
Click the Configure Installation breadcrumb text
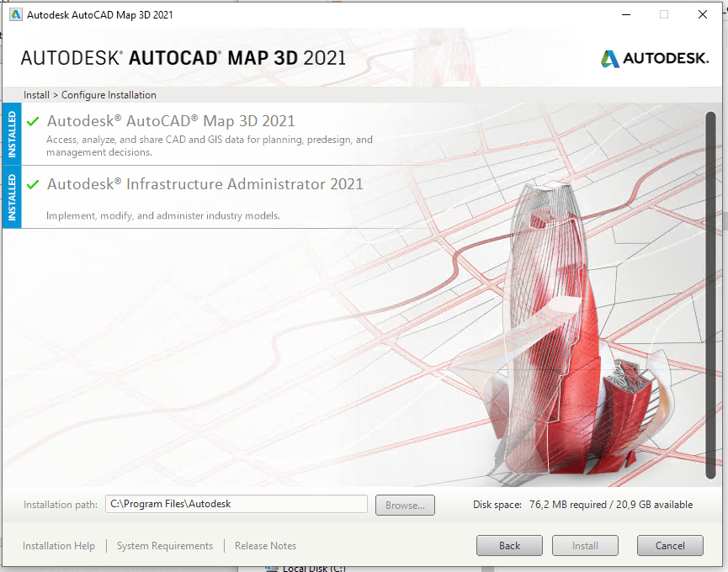click(x=109, y=95)
